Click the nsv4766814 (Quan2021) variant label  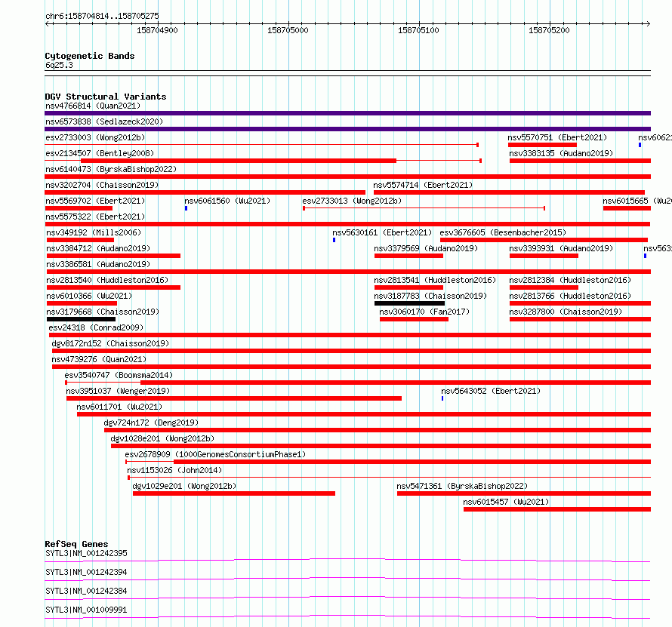click(93, 106)
